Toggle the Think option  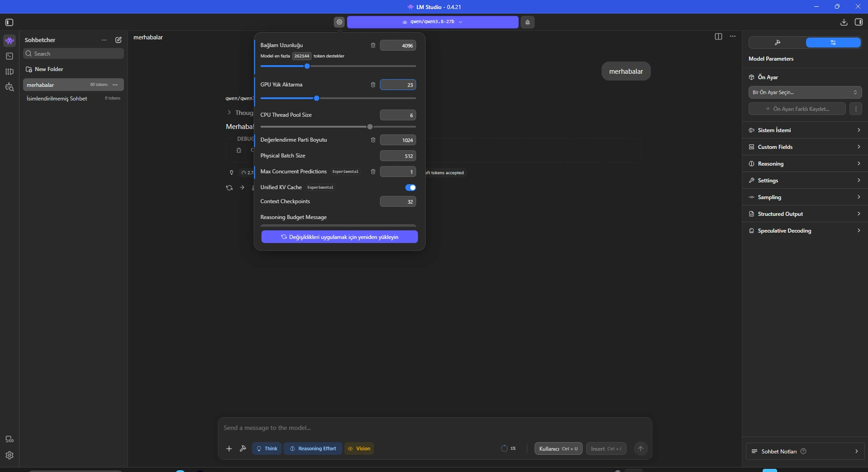267,448
